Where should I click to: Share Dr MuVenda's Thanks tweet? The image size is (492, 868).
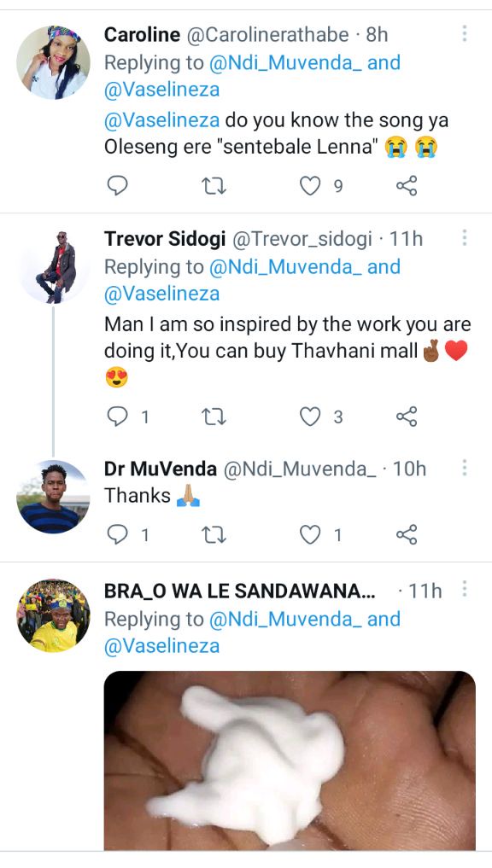click(407, 535)
